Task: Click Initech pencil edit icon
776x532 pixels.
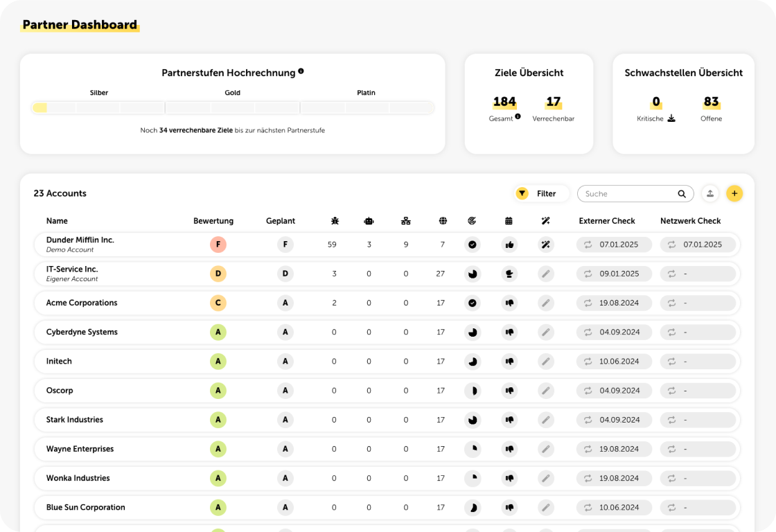Action: (x=546, y=362)
